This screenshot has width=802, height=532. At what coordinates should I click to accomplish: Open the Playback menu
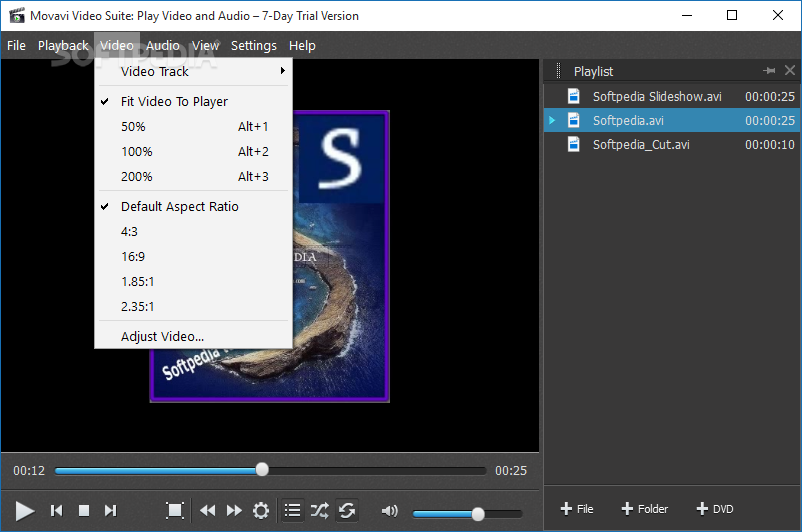(x=63, y=46)
